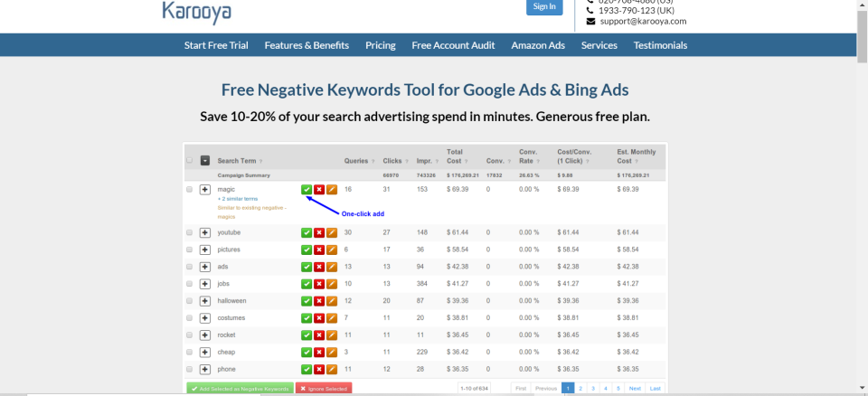Screen dimensions: 868x396
Task: Select the jobs row checkbox
Action: [x=189, y=284]
